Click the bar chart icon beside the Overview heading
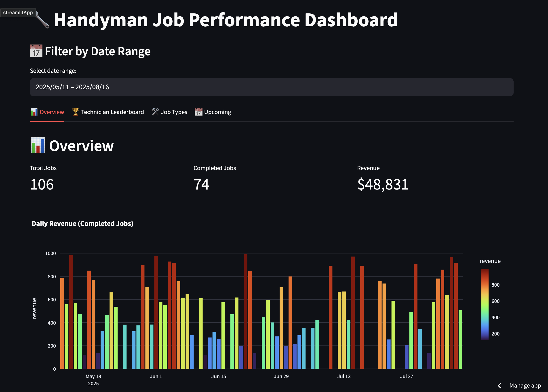The image size is (548, 392). 38,145
